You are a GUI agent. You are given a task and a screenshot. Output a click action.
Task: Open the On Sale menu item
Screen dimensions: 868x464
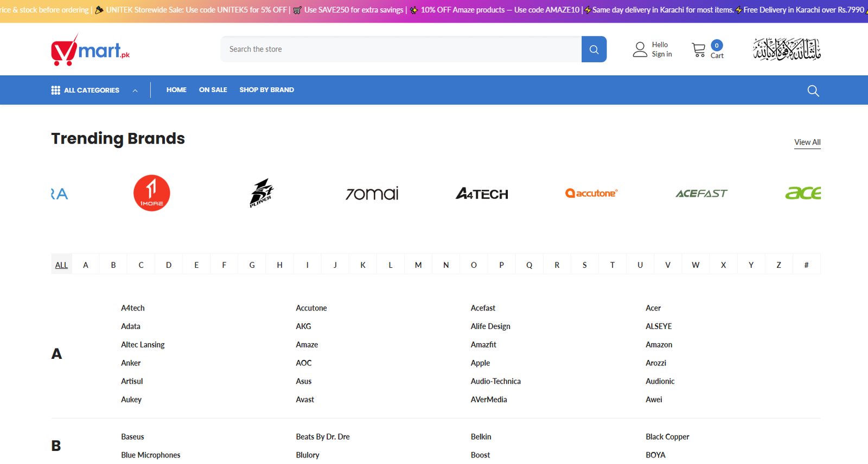click(x=213, y=90)
